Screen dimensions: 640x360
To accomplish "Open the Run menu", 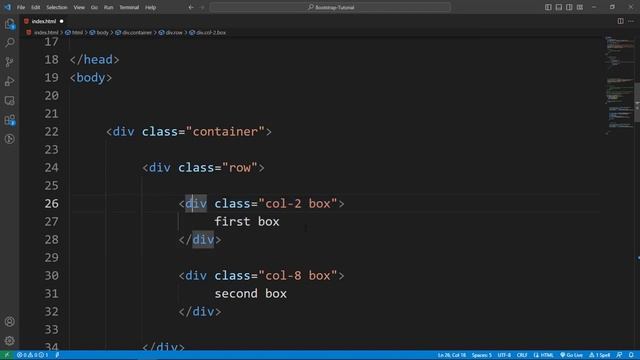I will coord(108,7).
